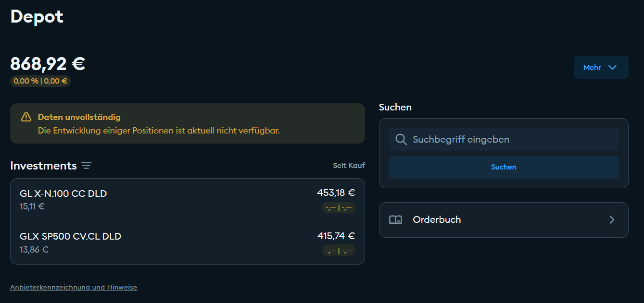The image size is (644, 303).
Task: Click the Daten unvollständig warning title
Action: [79, 117]
